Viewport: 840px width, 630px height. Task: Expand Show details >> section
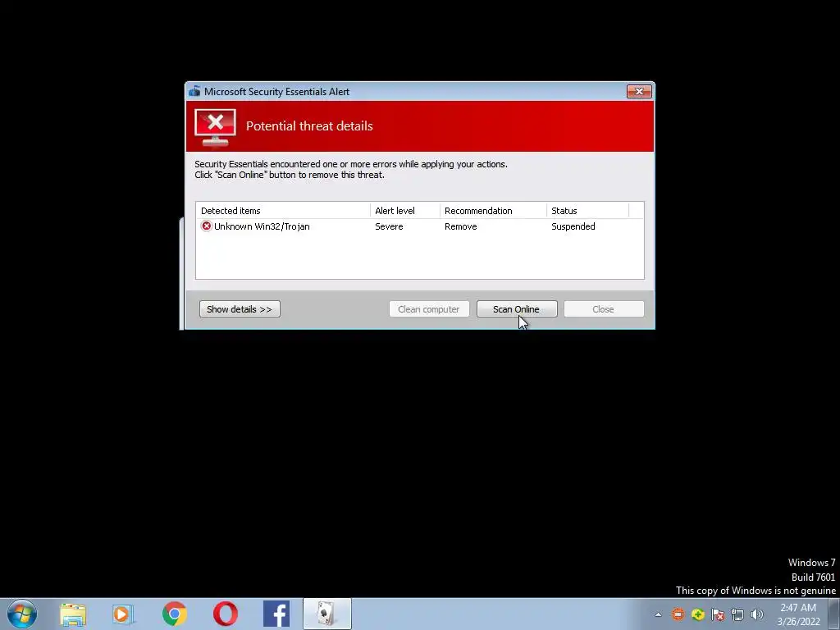pyautogui.click(x=240, y=309)
